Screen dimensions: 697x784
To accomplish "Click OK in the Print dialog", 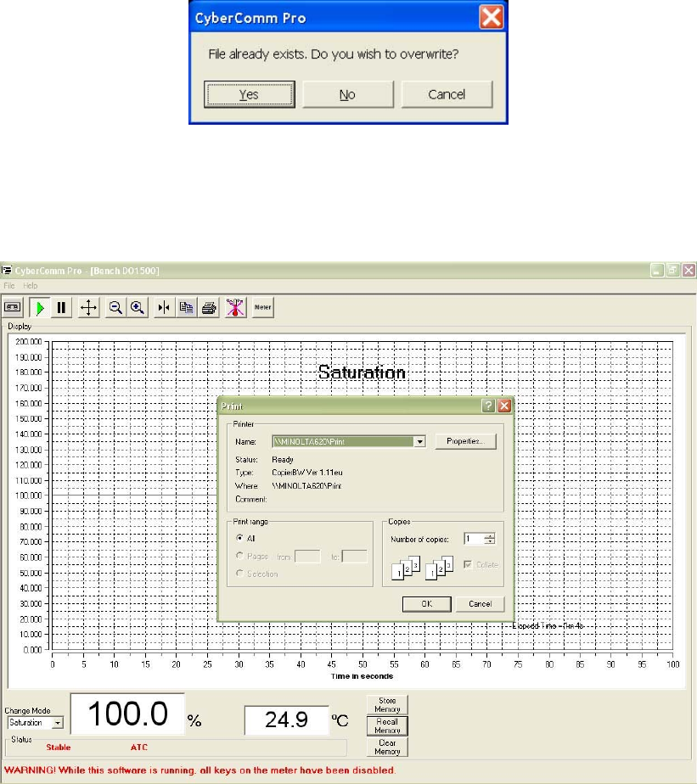I will pyautogui.click(x=427, y=604).
